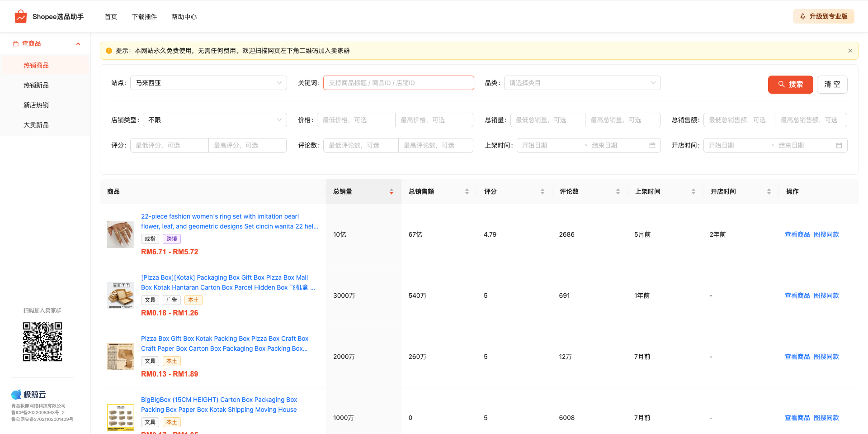The image size is (868, 434).
Task: Open 查看商品 for the ring set
Action: tap(797, 234)
